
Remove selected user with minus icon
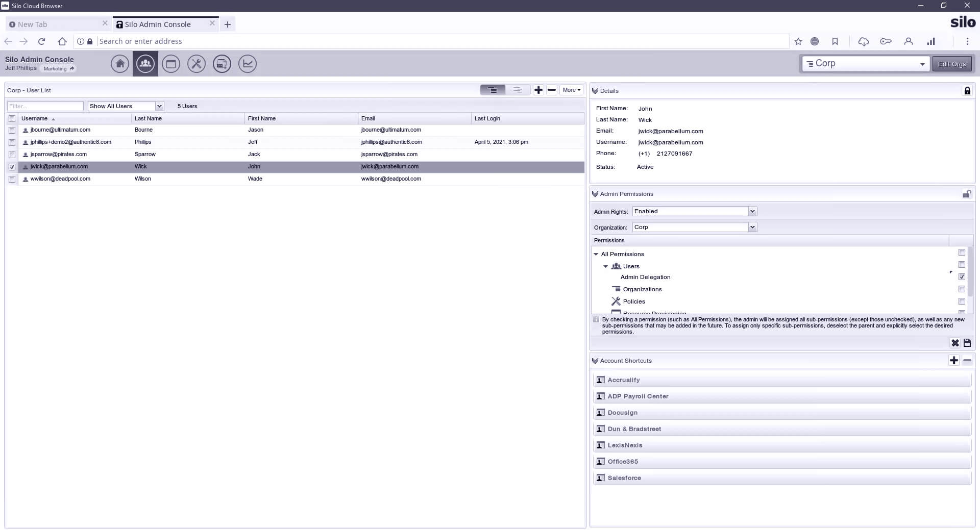pyautogui.click(x=552, y=90)
